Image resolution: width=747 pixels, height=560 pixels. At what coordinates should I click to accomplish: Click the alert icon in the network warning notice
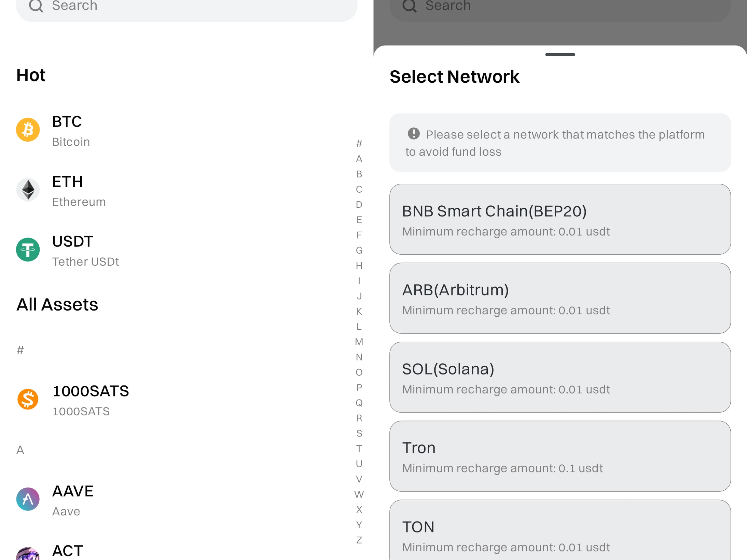click(413, 134)
